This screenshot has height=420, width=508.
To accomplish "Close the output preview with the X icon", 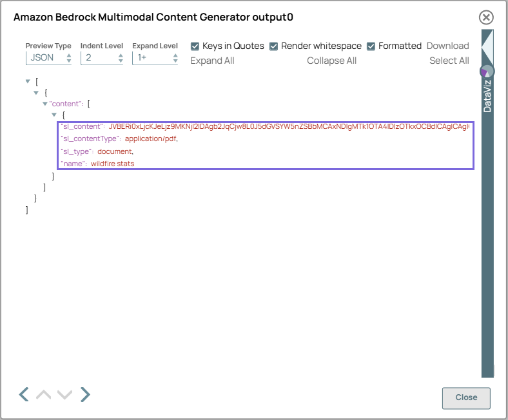I will pyautogui.click(x=486, y=17).
